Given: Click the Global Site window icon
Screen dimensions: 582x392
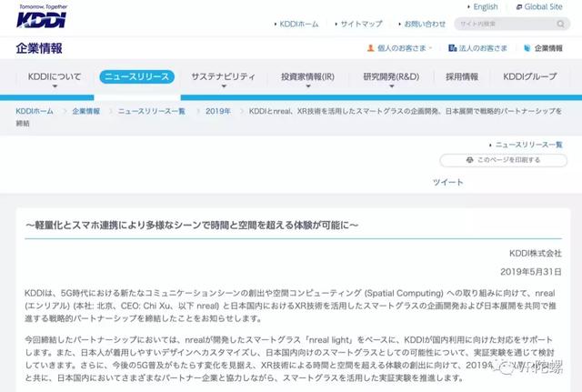Looking at the screenshot, I should coord(519,7).
